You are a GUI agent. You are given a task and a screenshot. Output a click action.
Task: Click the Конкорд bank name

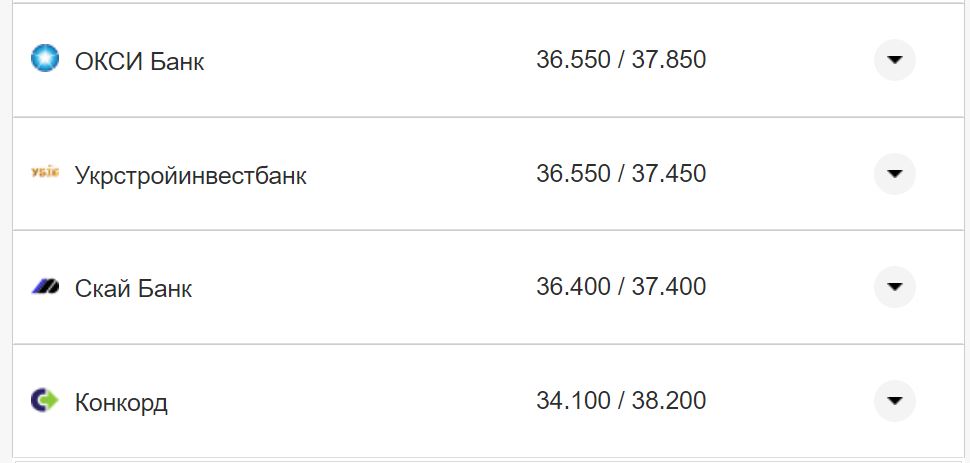click(x=121, y=403)
